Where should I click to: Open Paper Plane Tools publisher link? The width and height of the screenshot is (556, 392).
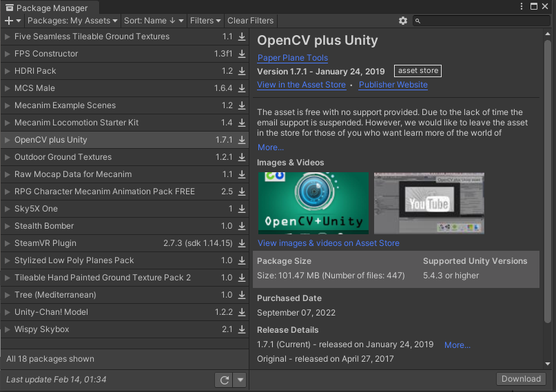[x=293, y=58]
